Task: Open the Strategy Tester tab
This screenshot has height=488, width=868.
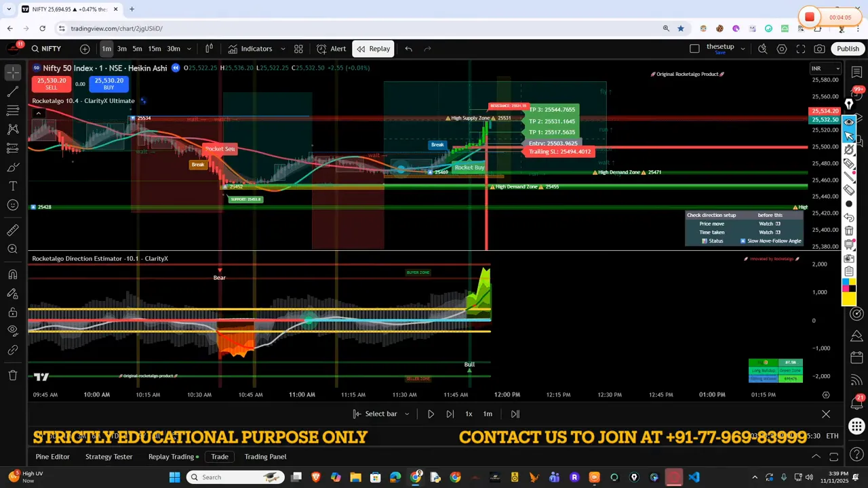Action: coord(108,456)
